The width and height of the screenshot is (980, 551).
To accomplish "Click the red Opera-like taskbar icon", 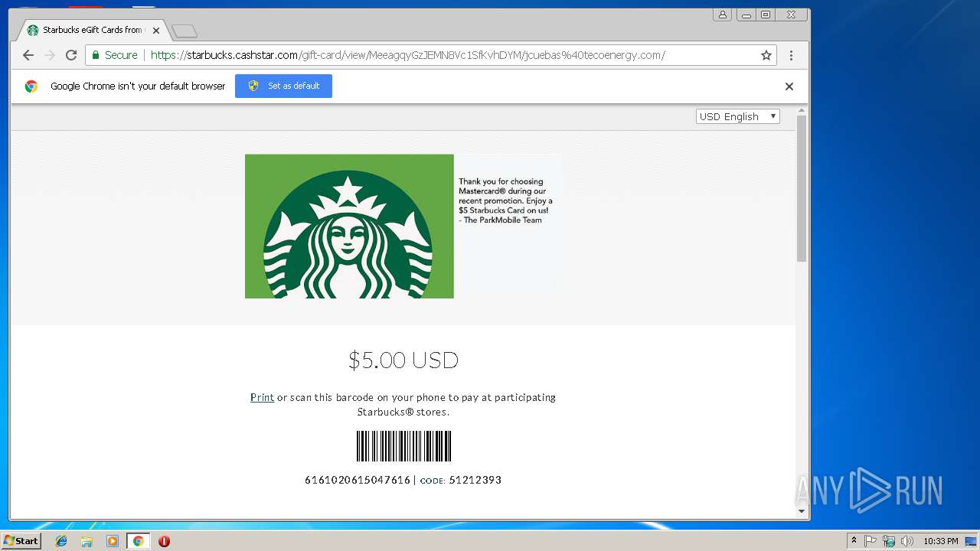I will 164,541.
